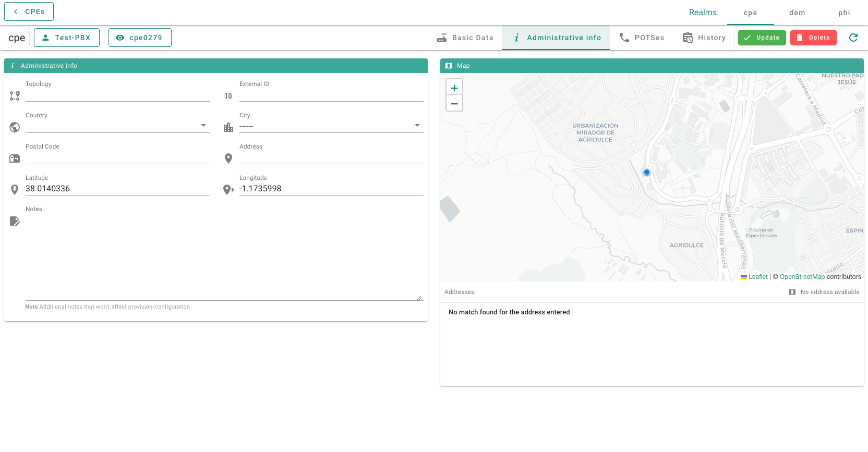Click the resize handle of Notes area
The image size is (868, 452).
pos(419,298)
